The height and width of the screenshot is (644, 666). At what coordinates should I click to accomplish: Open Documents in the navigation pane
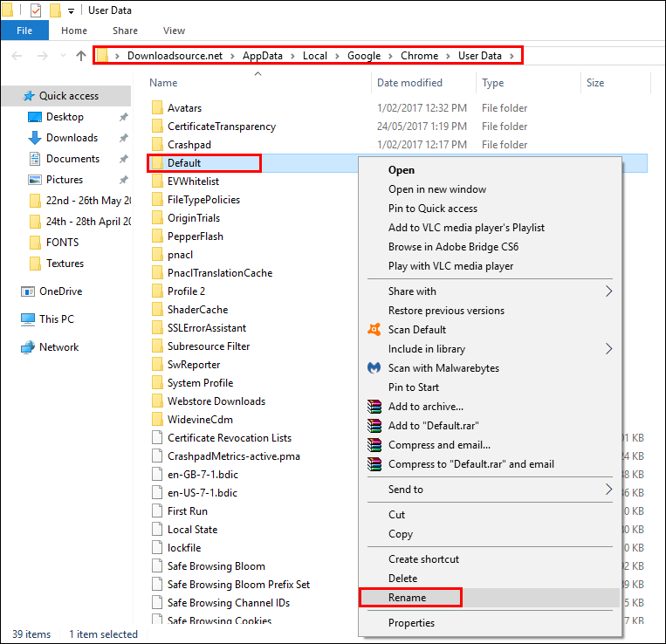pyautogui.click(x=72, y=159)
